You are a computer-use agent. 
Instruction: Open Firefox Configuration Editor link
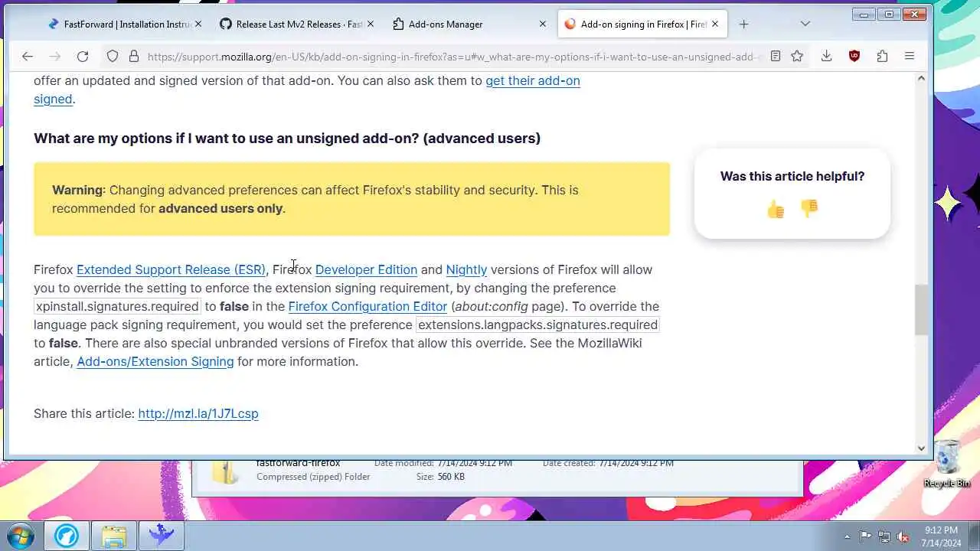(x=367, y=306)
